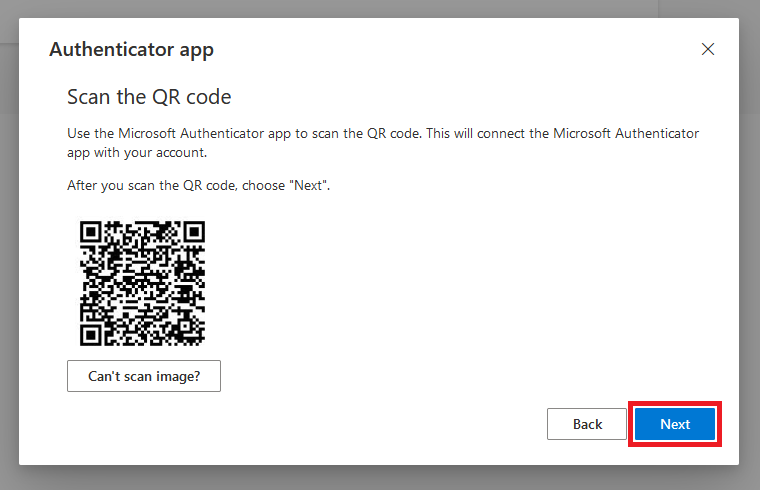Click the "app with your account." text line
Viewport: 760px width, 490px height.
click(136, 155)
